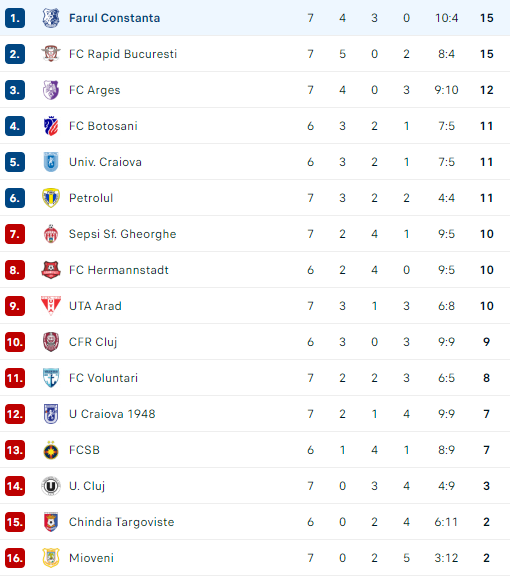This screenshot has width=510, height=576.
Task: Click the FC Rapid Bucuresti crest icon
Action: pos(51,54)
